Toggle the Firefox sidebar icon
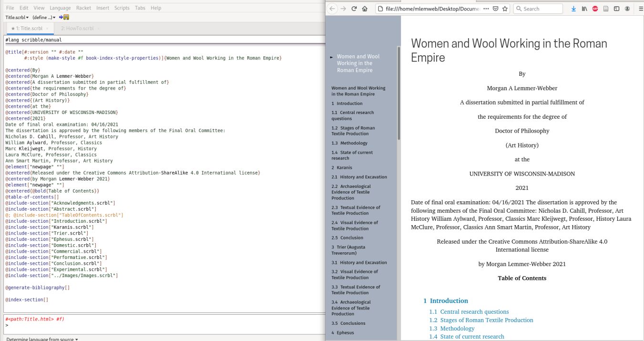This screenshot has width=644, height=341. (x=616, y=9)
